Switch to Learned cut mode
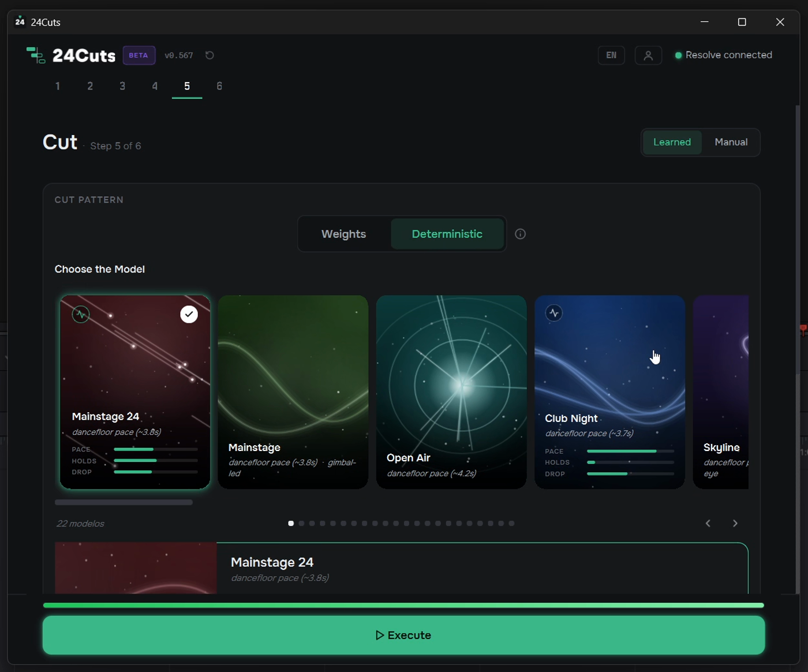Viewport: 808px width, 672px height. (672, 142)
